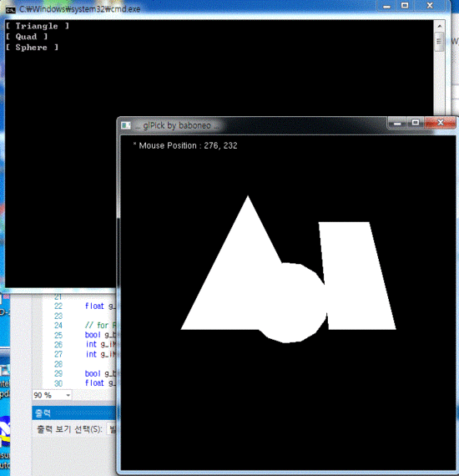Click code line number 25 in editor
459x476 pixels.
[x=58, y=335]
